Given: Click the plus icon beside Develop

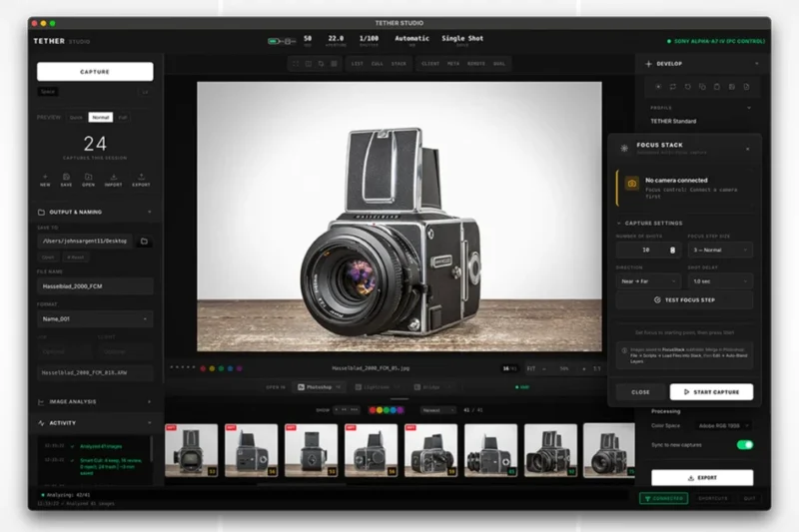Looking at the screenshot, I should click(x=648, y=64).
